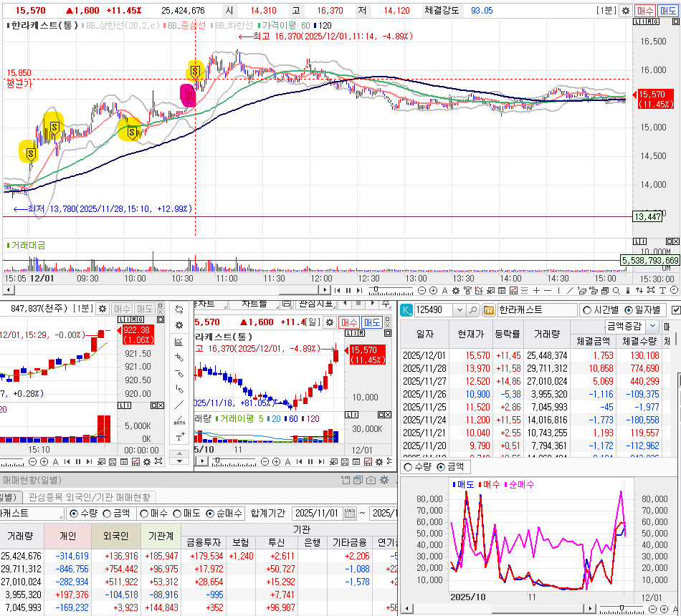Click the chart indicator icon in vertical toolbar

(x=179, y=342)
